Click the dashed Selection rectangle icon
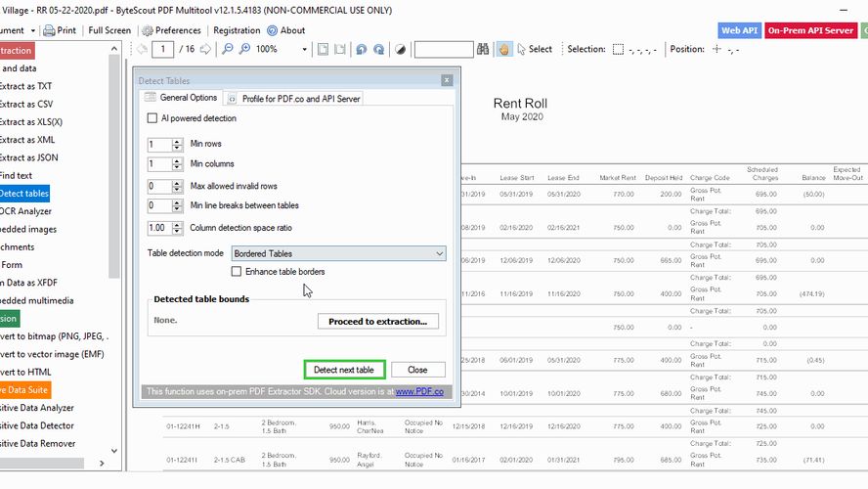This screenshot has height=489, width=868. coord(619,49)
